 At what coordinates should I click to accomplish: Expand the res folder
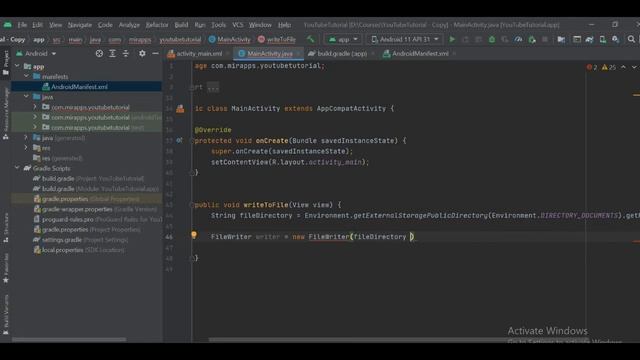(26, 148)
